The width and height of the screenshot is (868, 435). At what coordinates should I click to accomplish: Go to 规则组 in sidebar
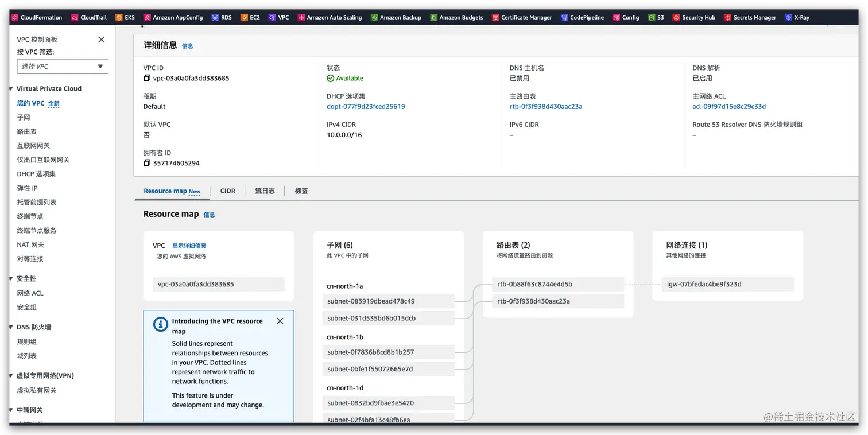(x=27, y=342)
